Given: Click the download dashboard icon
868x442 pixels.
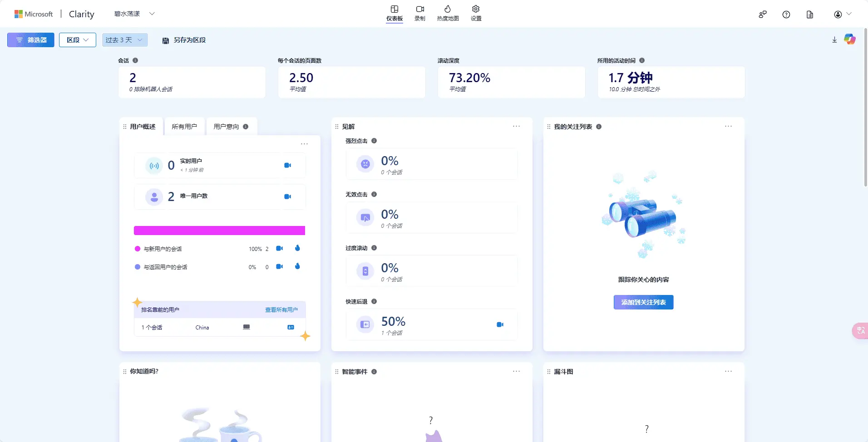Looking at the screenshot, I should (x=834, y=40).
